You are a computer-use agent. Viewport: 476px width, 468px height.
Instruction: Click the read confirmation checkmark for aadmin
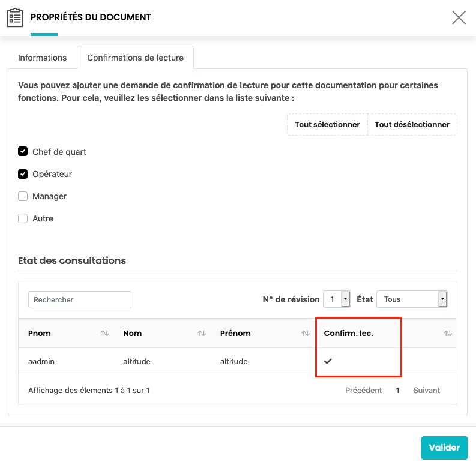coord(328,361)
